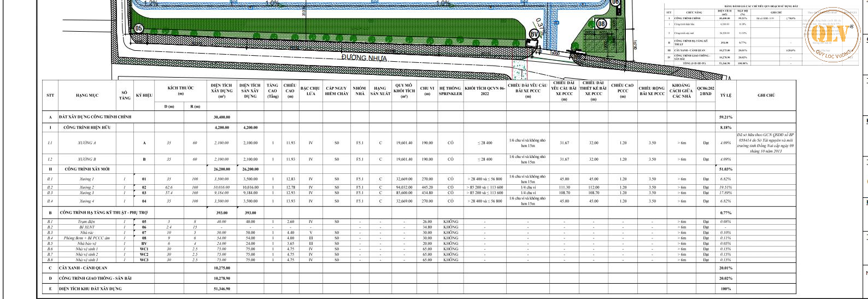Image resolution: width=868 pixels, height=299 pixels.
Task: Select the KÝ HIỆU column header
Action: (x=144, y=95)
